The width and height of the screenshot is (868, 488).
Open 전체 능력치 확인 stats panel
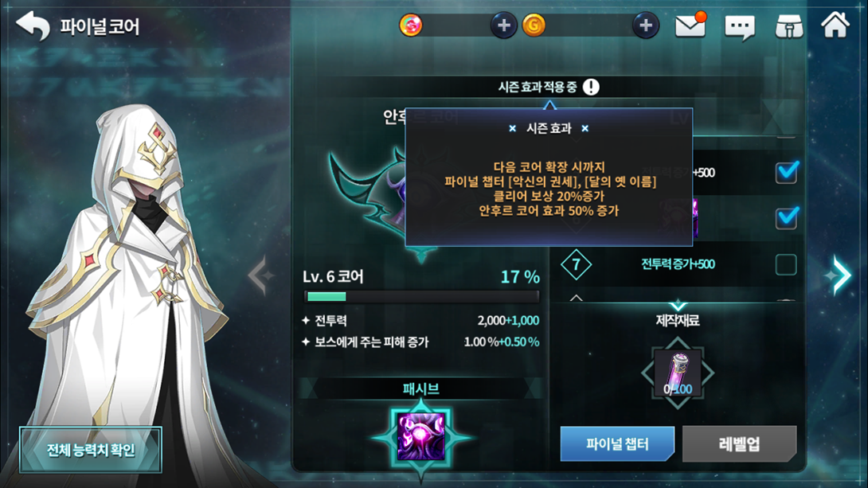pos(91,450)
